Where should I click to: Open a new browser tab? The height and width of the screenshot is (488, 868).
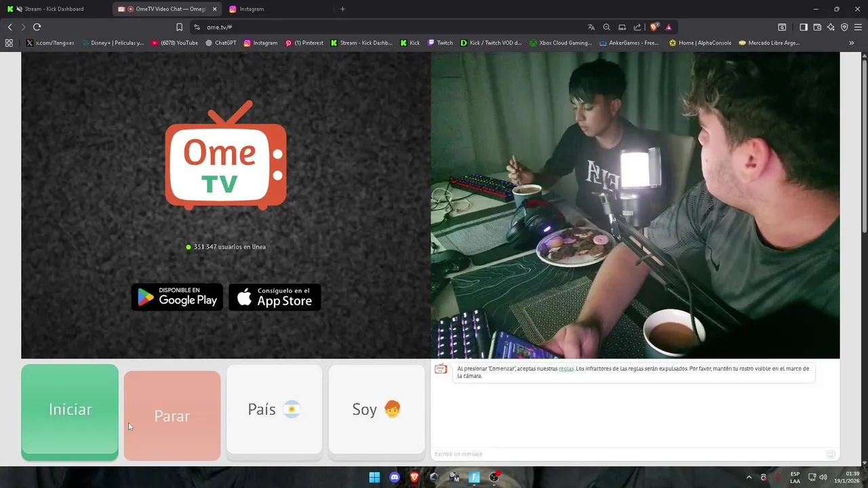[342, 9]
